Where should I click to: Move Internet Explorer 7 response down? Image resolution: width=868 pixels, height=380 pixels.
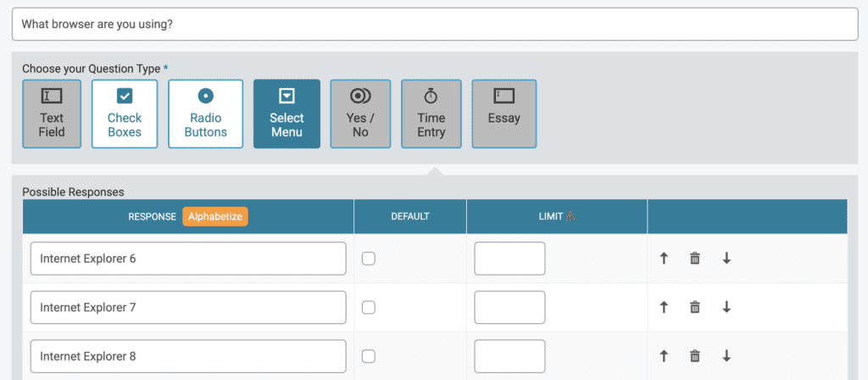[726, 307]
